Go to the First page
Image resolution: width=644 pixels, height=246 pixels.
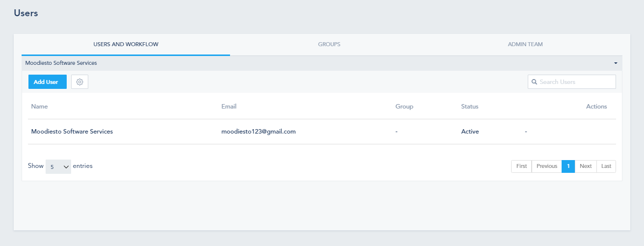(521, 166)
